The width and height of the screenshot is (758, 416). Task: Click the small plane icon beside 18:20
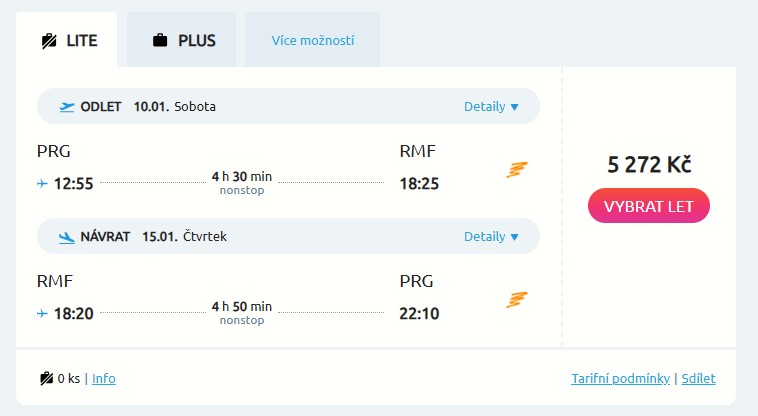42,314
